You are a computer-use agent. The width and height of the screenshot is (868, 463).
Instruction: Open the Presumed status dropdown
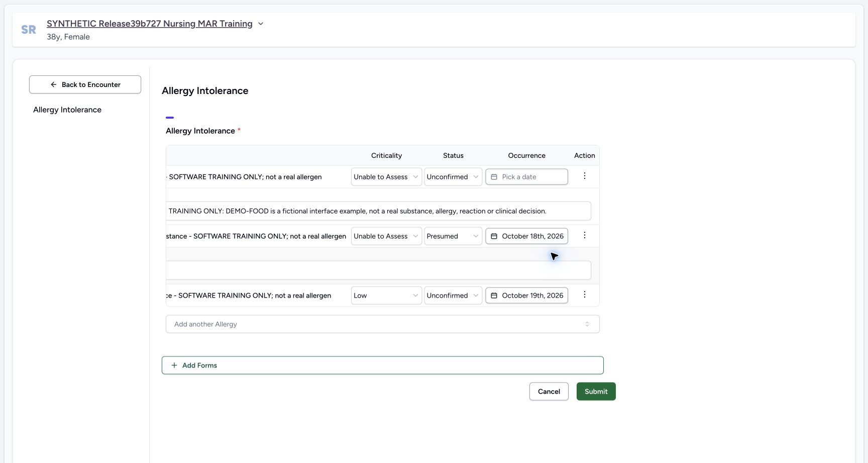click(x=453, y=236)
